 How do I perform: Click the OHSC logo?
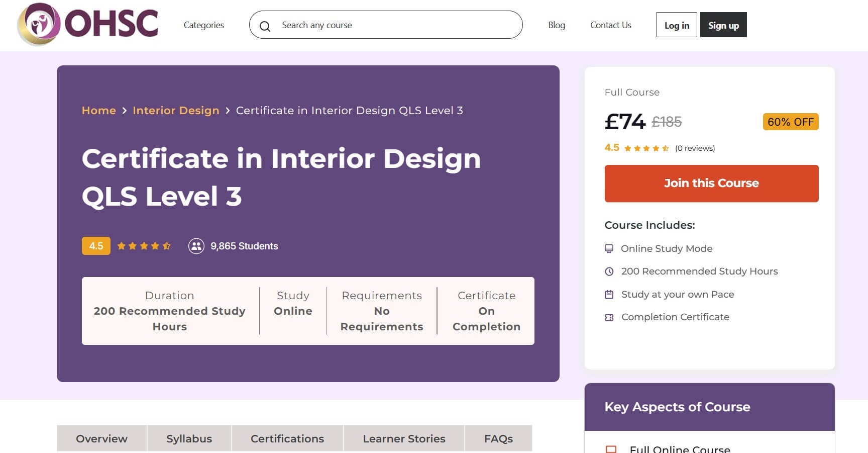(88, 24)
